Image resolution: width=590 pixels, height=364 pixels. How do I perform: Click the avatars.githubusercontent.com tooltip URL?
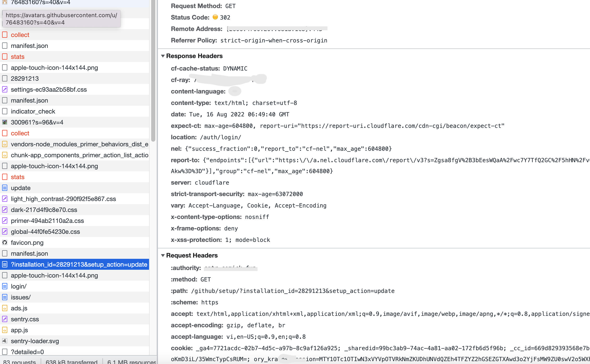coord(62,18)
